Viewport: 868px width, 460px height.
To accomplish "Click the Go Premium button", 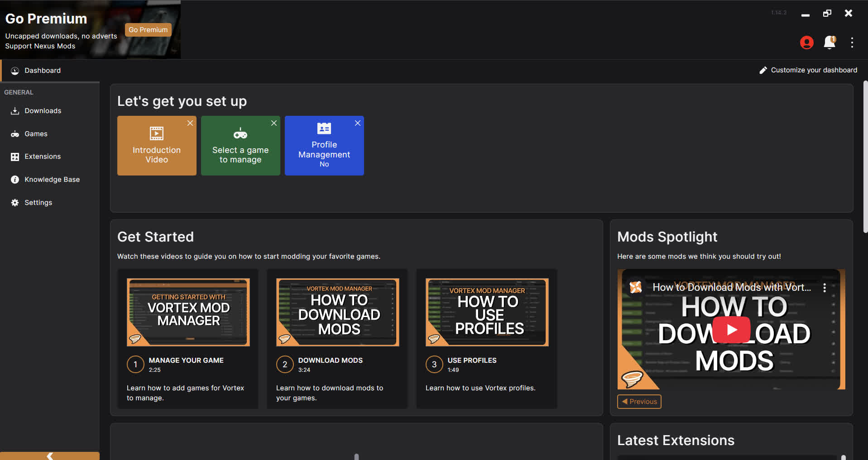I will coord(148,30).
